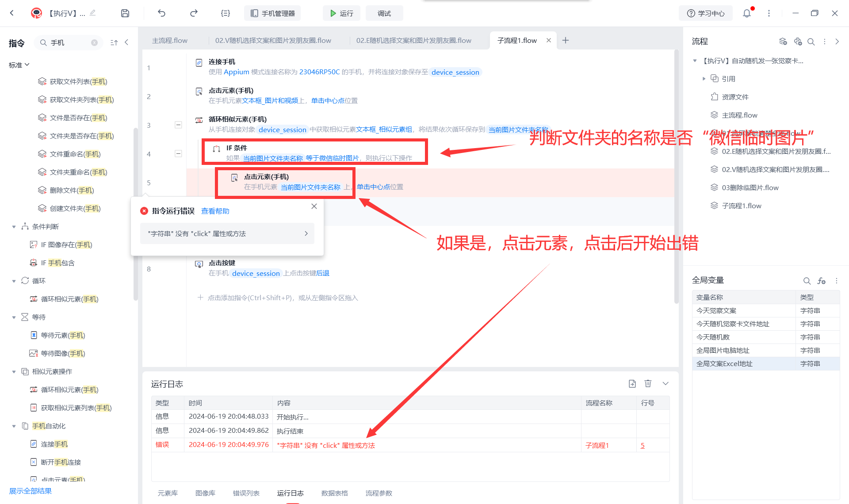Click the export run log icon
This screenshot has height=504, width=849.
[632, 384]
